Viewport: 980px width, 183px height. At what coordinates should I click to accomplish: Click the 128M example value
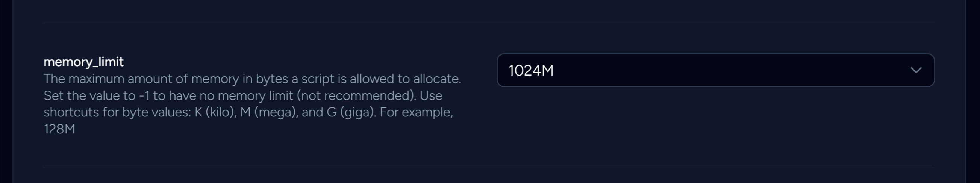tap(59, 129)
